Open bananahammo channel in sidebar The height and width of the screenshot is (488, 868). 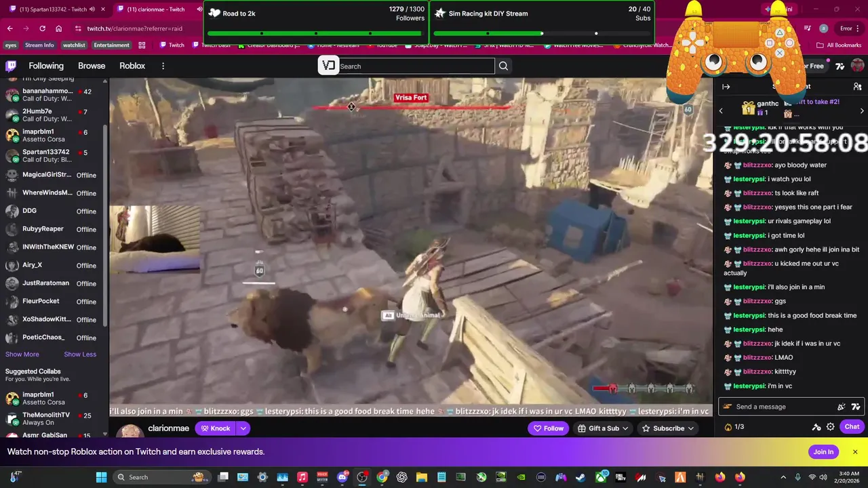coord(53,95)
